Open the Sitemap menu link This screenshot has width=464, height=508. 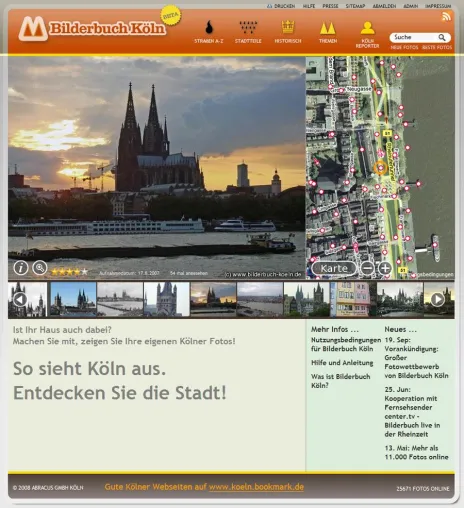(x=355, y=6)
